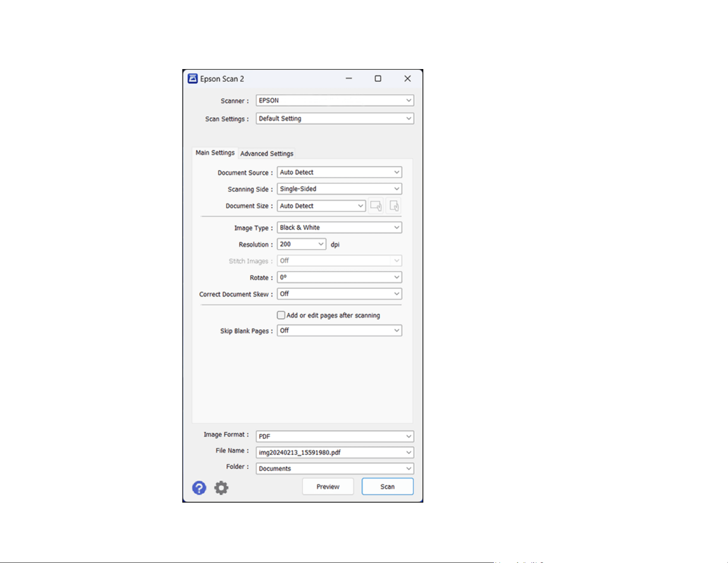728x563 pixels.
Task: Change the Image Type dropdown
Action: tap(339, 228)
